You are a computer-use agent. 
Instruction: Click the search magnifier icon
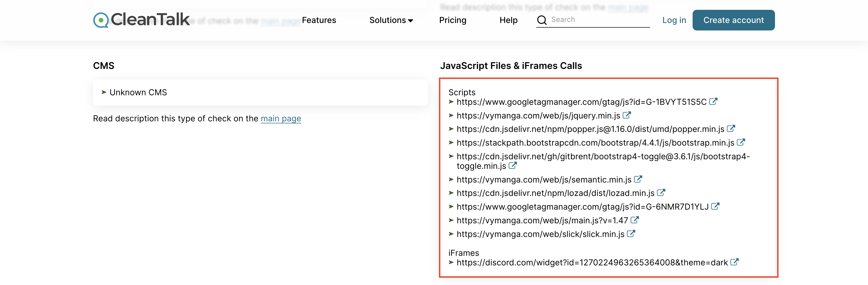pyautogui.click(x=541, y=20)
